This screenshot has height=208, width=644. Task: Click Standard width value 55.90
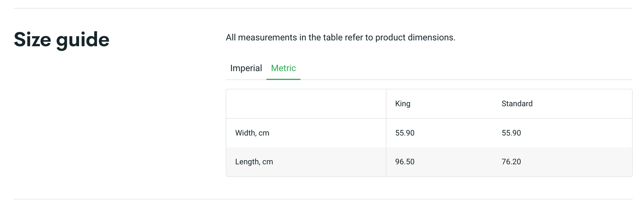(511, 133)
